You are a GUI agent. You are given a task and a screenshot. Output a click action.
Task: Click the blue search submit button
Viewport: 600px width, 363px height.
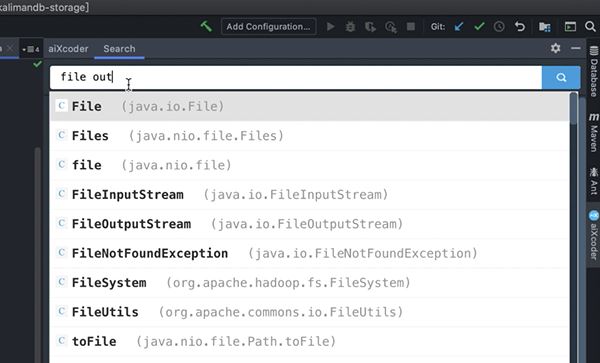coord(561,77)
